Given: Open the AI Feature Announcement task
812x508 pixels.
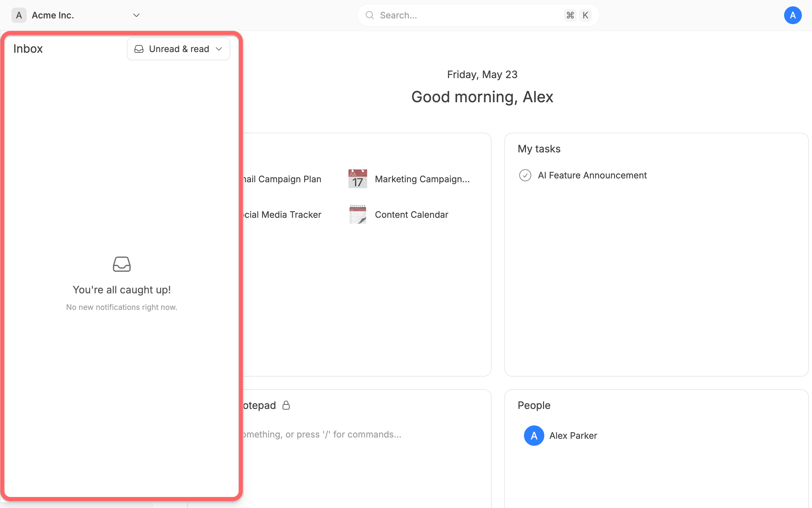Looking at the screenshot, I should click(592, 175).
